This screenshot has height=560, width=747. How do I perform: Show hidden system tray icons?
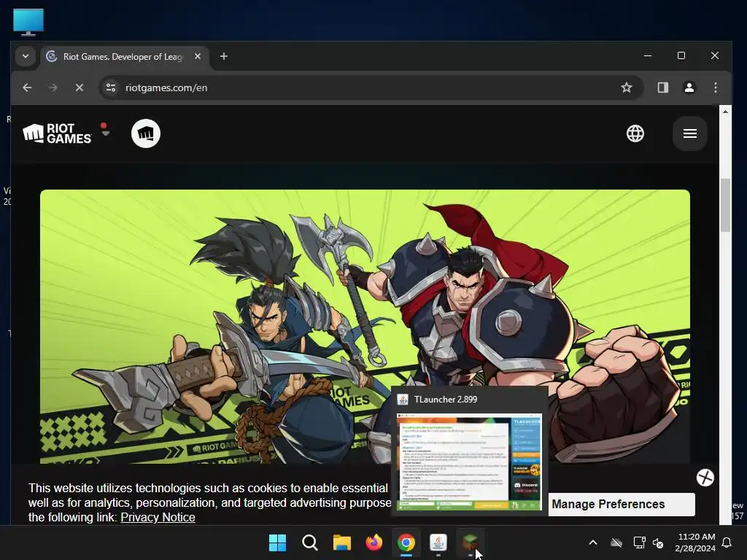(x=593, y=542)
